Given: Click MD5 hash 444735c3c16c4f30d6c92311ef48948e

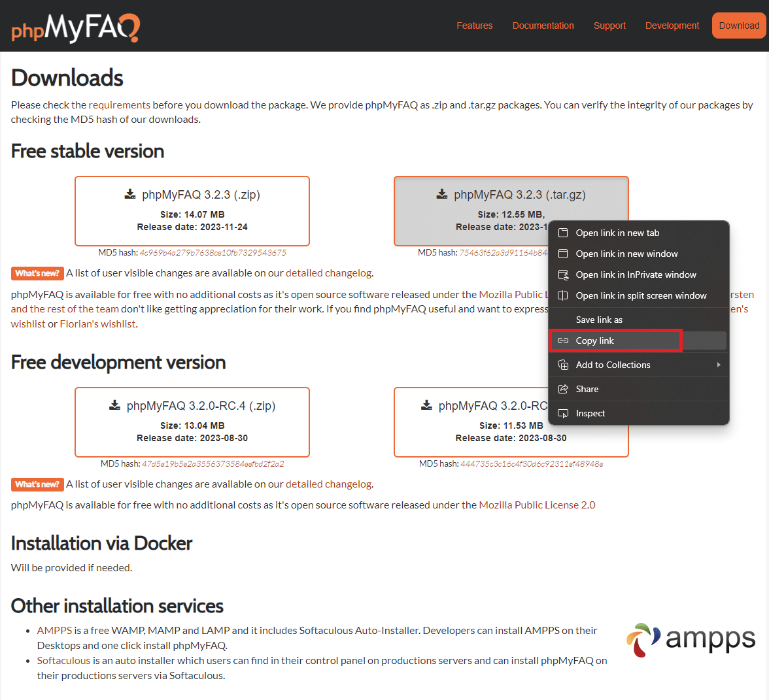Looking at the screenshot, I should tap(532, 464).
